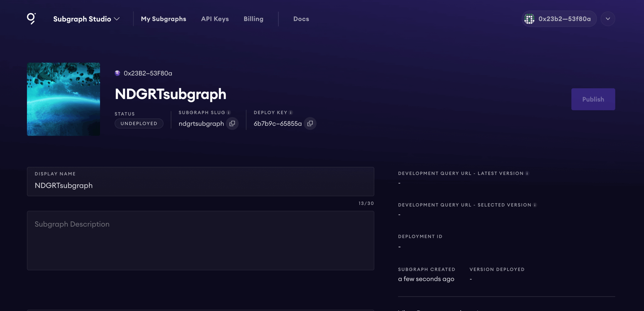Viewport: 644px width, 311px height.
Task: Click the SUBGRAPH CREATED label
Action: point(427,269)
